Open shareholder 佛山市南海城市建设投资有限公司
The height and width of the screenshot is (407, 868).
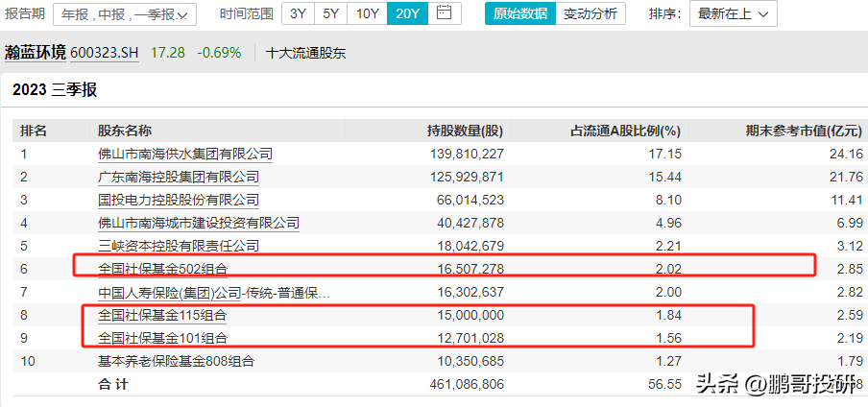click(199, 223)
